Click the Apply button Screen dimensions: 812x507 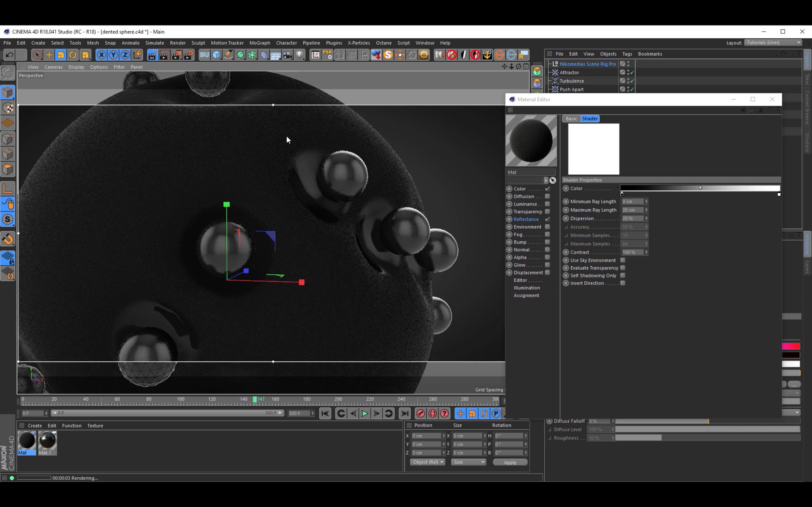coord(510,462)
